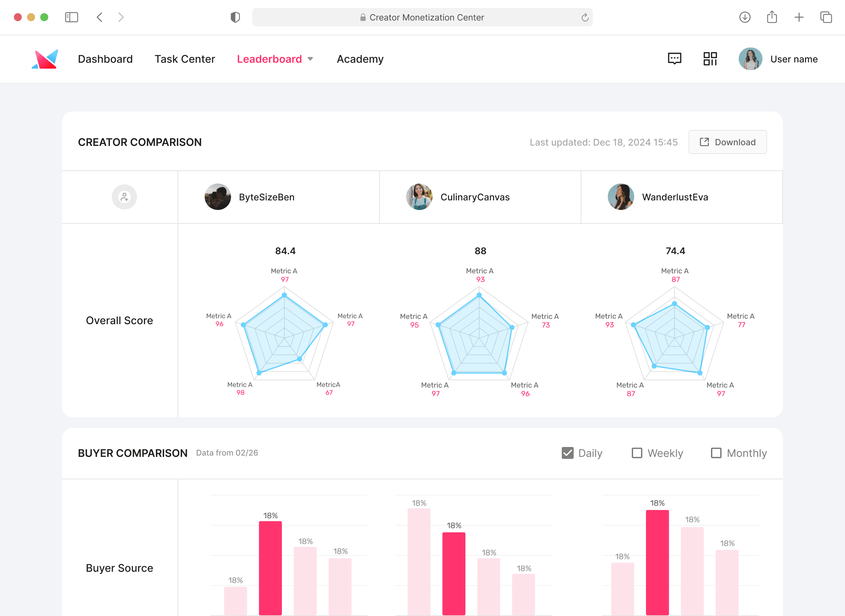Click the 74.4 overall score
The width and height of the screenshot is (845, 616).
point(675,251)
